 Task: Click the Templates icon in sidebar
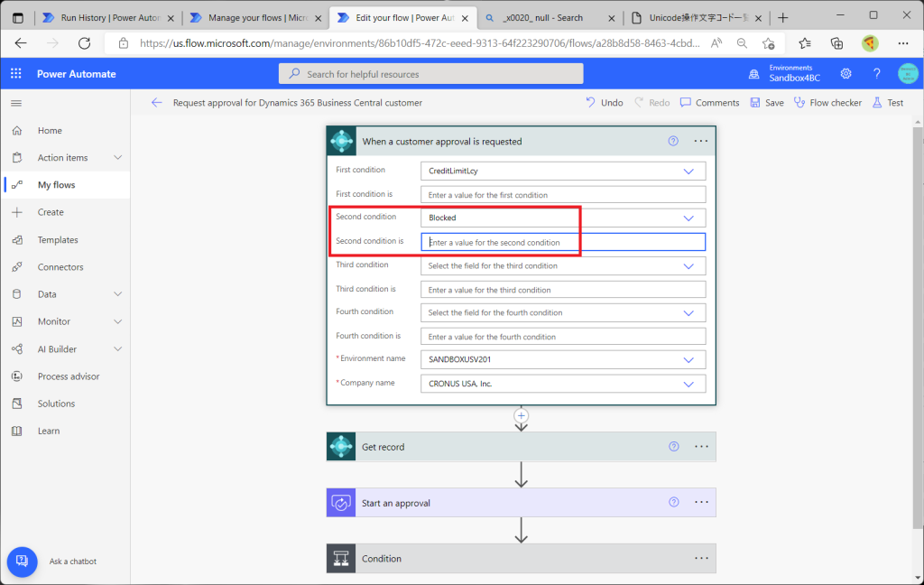point(17,240)
